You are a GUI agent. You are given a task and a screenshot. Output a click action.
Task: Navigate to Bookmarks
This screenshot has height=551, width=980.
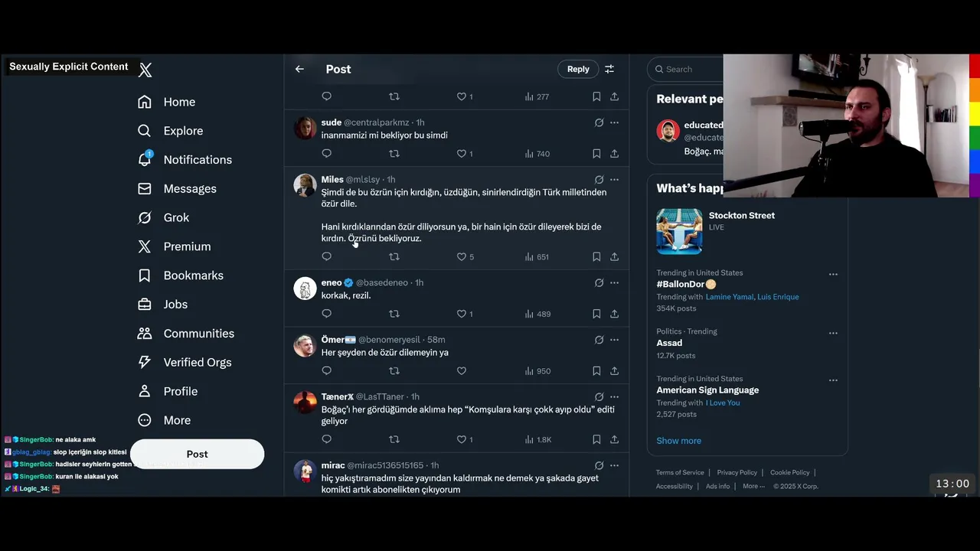[180, 275]
